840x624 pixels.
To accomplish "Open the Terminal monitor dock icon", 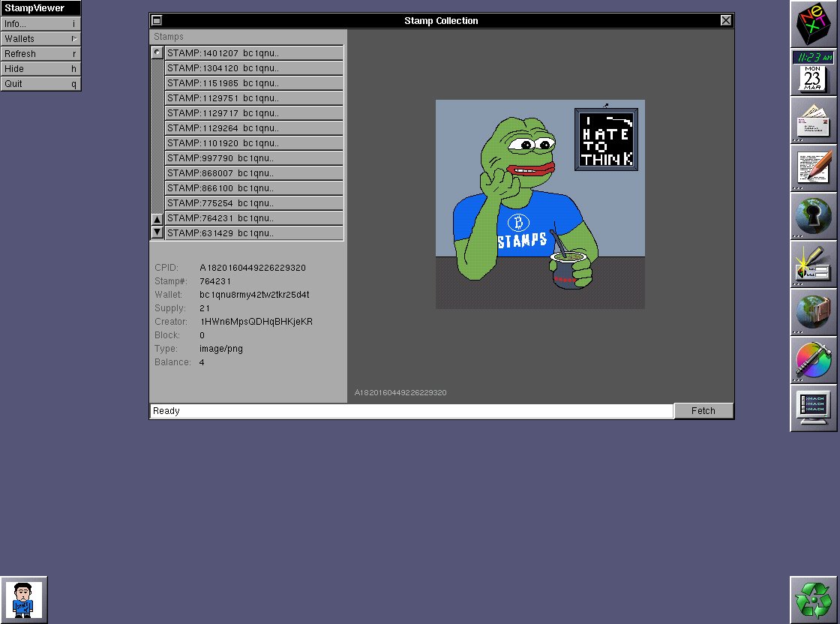I will (x=813, y=408).
